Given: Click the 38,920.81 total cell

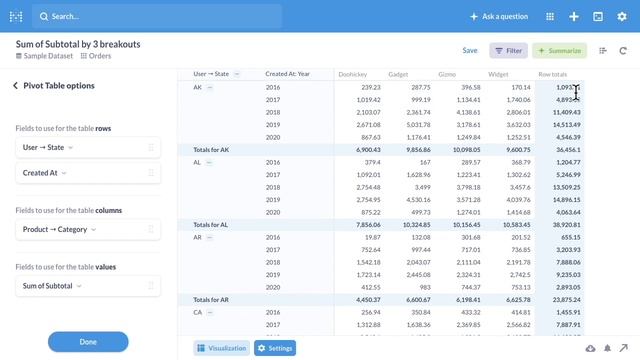Looking at the screenshot, I should 567,225.
